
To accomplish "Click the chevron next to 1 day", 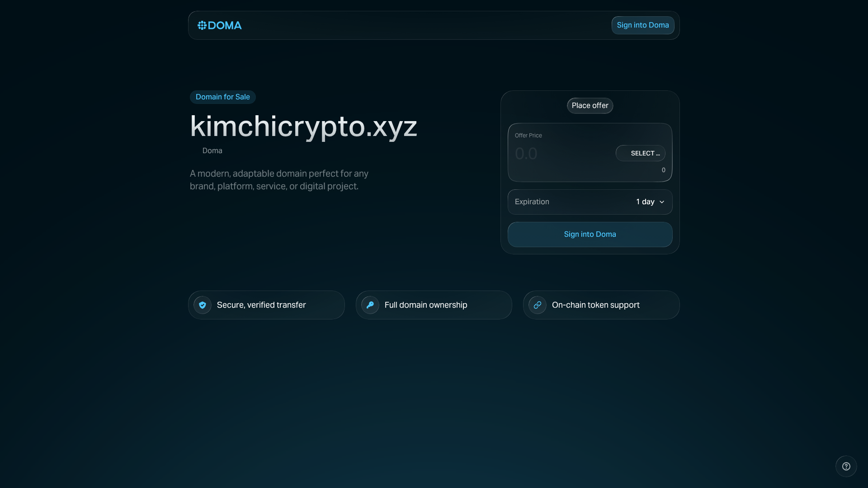I will point(662,202).
